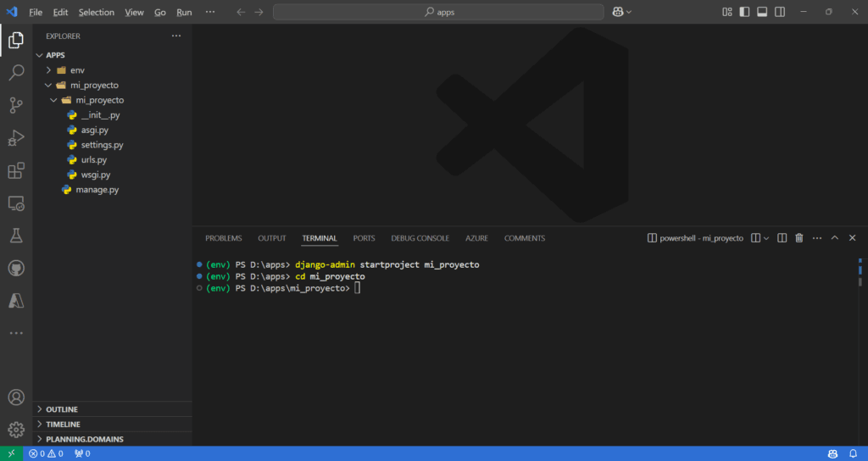Open the GitHub view in activity bar
Screen dimensions: 868x461
point(16,269)
